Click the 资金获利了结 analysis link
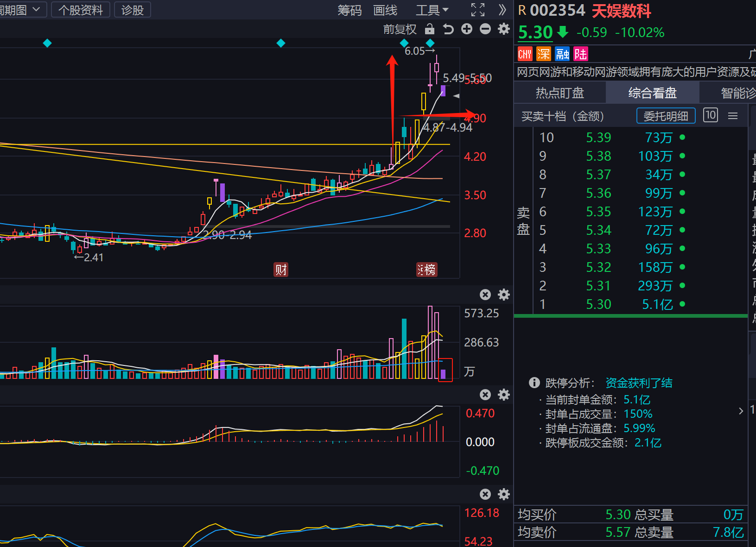756x547 pixels. (x=639, y=383)
